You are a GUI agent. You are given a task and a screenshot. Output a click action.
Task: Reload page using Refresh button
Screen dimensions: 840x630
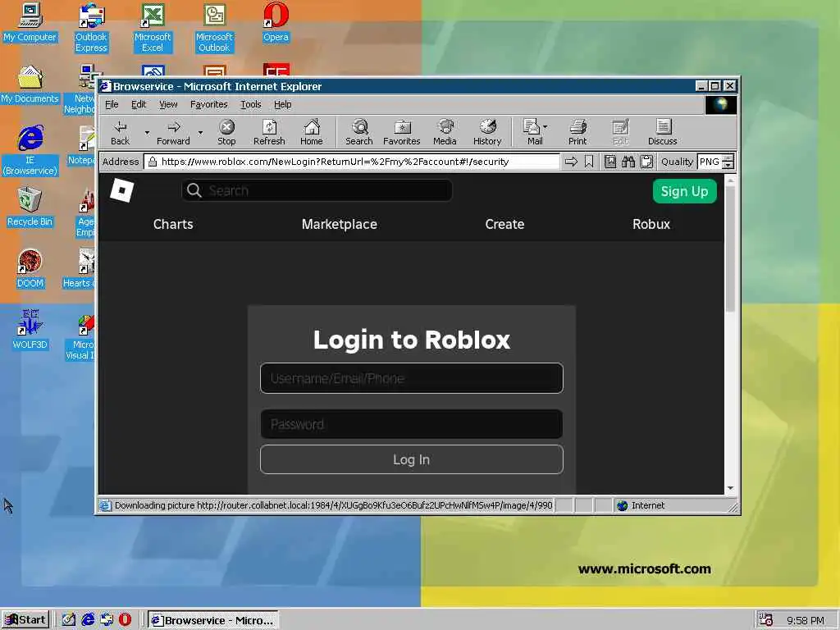point(269,132)
